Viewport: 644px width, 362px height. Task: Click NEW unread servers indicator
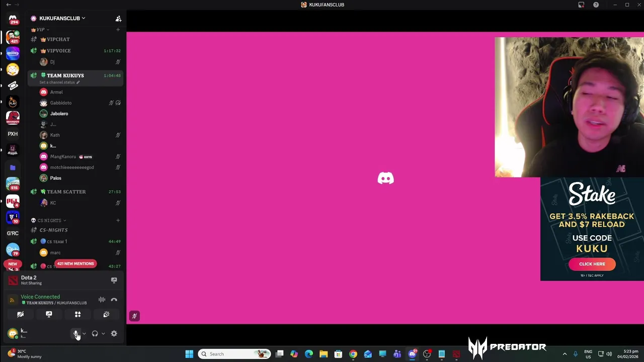13,263
